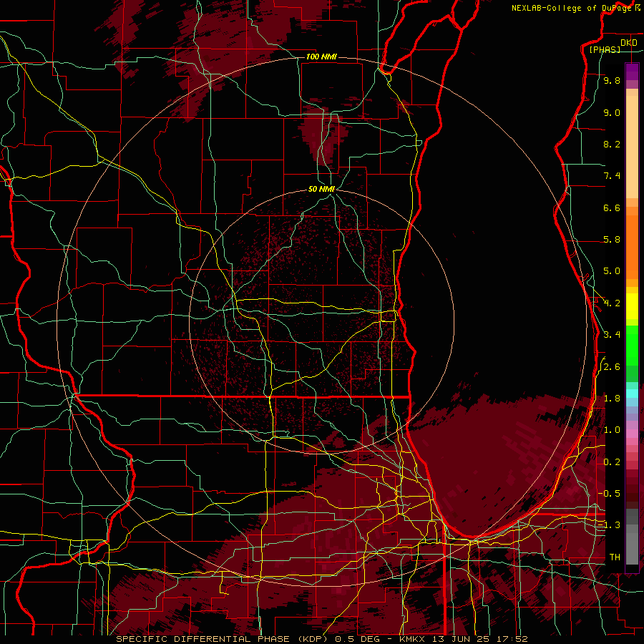Viewport: 644px width, 644px height.
Task: Click the 8.2 scale value
Action: 612,145
